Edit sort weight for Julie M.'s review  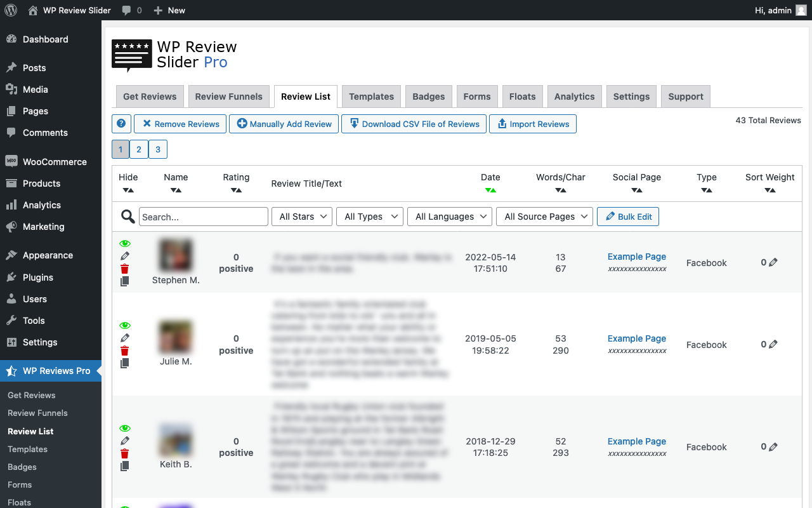point(773,344)
